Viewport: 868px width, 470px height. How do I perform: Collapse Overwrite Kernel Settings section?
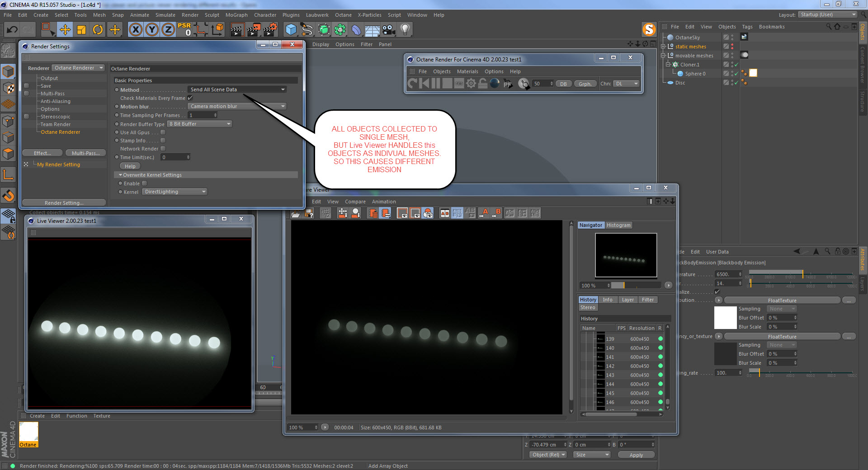tap(120, 175)
